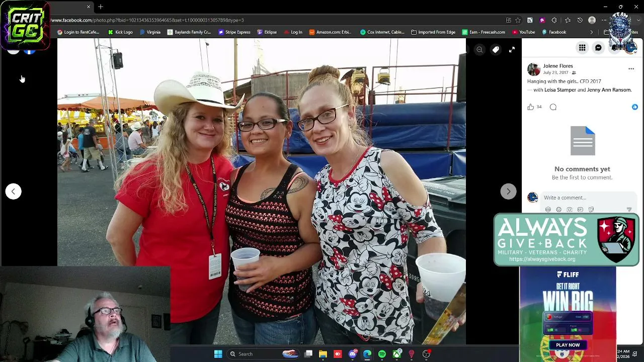This screenshot has height=362, width=644.
Task: Switch to Microsoft Edge on the taskbar
Action: (x=367, y=354)
